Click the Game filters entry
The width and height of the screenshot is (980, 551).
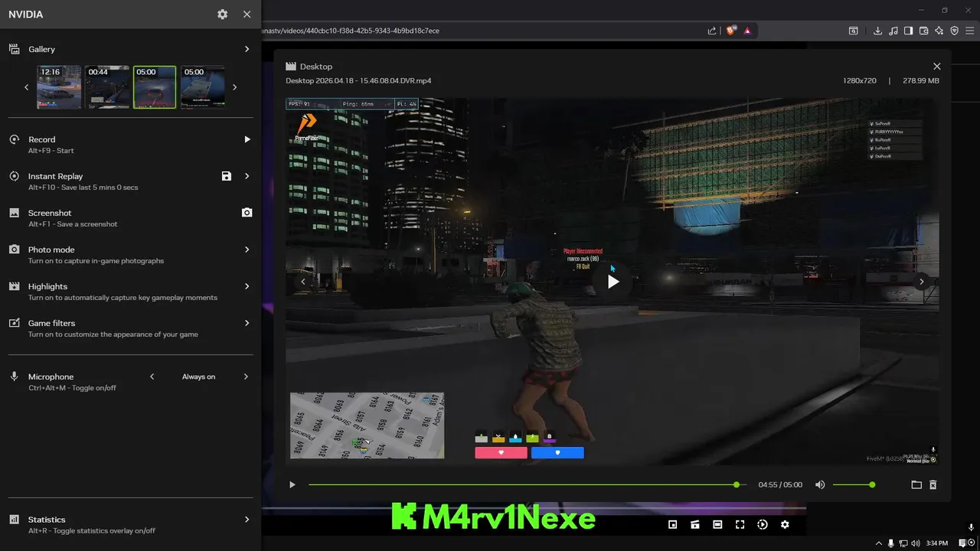130,328
